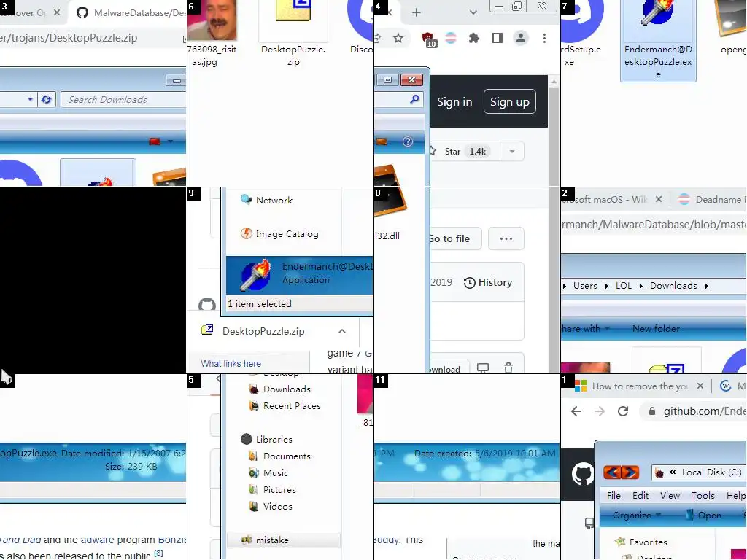Open the Pictures library
Viewport: 747px width, 560px height.
(273, 489)
